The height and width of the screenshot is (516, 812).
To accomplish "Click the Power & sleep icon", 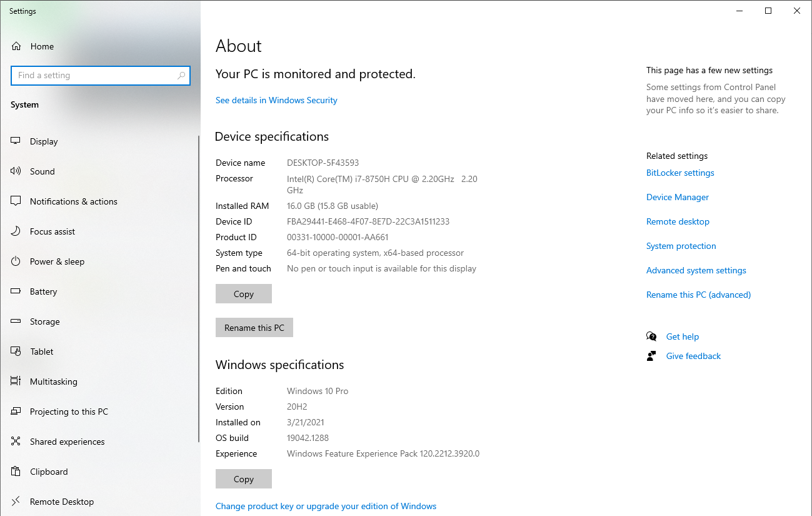I will [x=16, y=261].
